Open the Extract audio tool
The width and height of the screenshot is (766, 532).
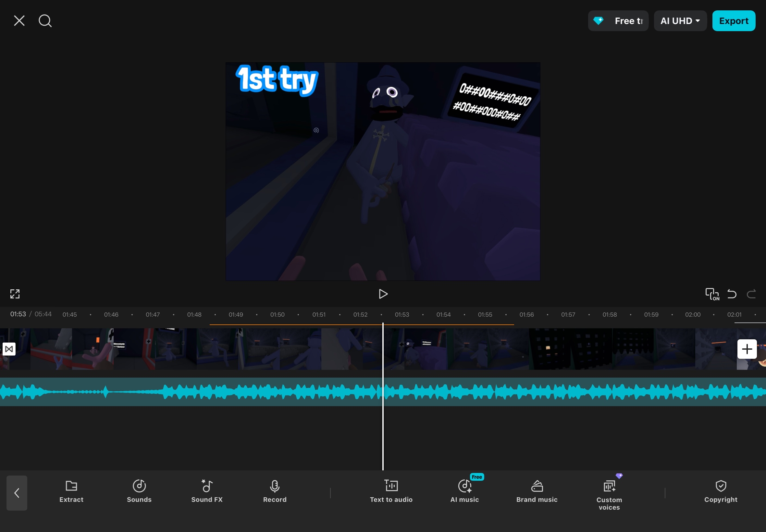(x=71, y=491)
